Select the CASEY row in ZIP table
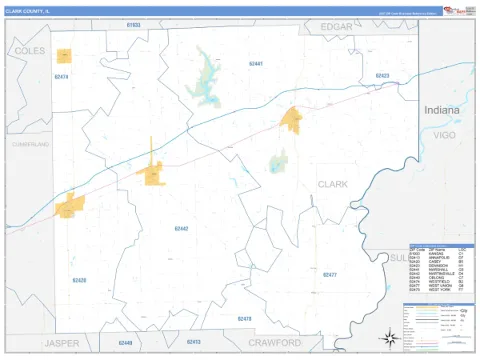 (436, 262)
